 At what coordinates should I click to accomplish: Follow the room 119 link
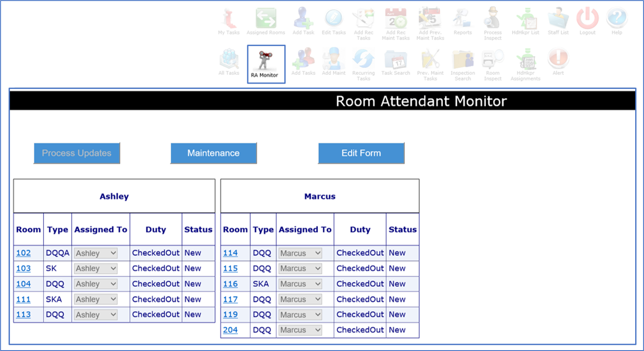(x=230, y=315)
